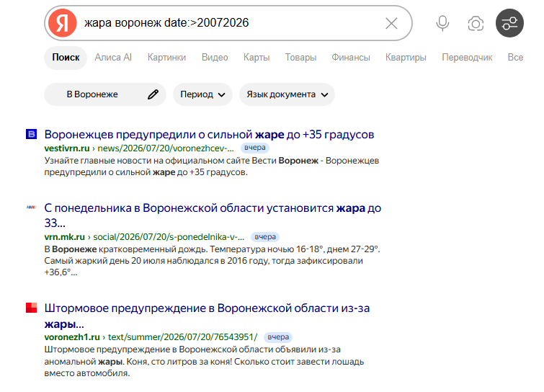The width and height of the screenshot is (544, 392).
Task: Open search settings via the sliders icon
Action: pos(509,23)
